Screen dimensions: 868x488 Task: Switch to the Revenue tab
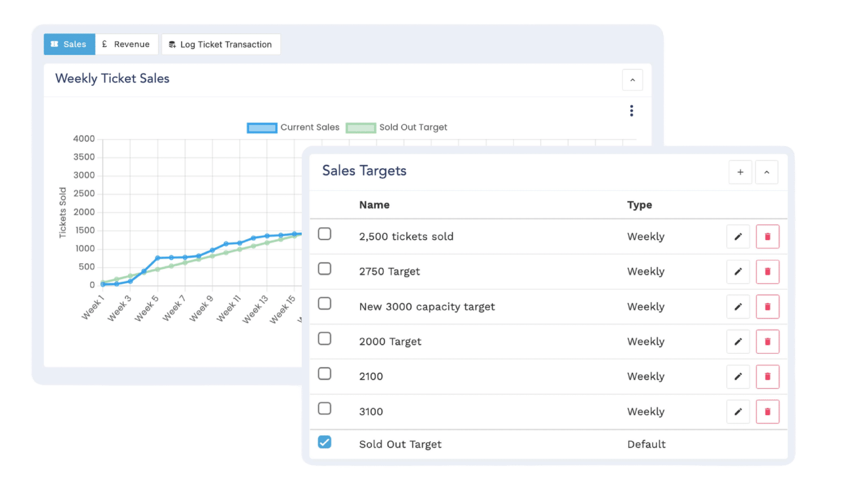click(127, 43)
